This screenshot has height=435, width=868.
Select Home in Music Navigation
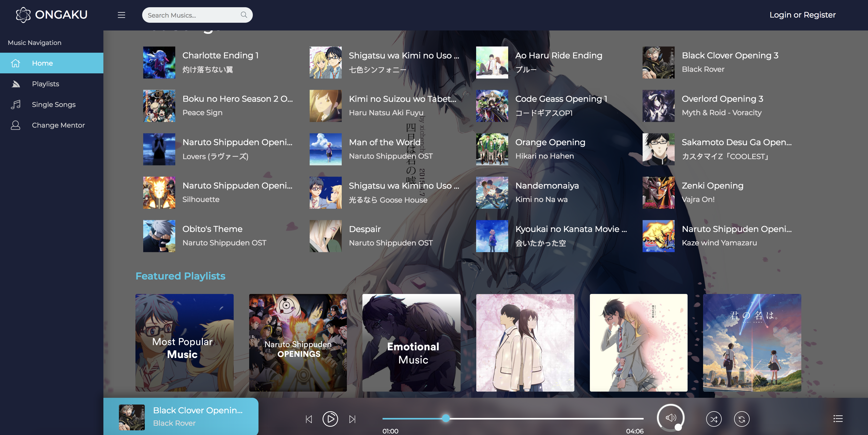click(x=42, y=63)
